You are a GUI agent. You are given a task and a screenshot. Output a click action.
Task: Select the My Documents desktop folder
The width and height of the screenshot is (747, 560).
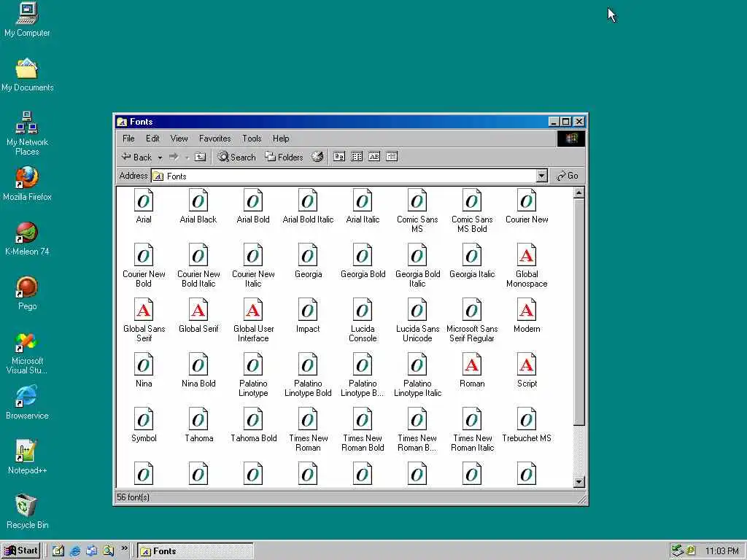(27, 74)
